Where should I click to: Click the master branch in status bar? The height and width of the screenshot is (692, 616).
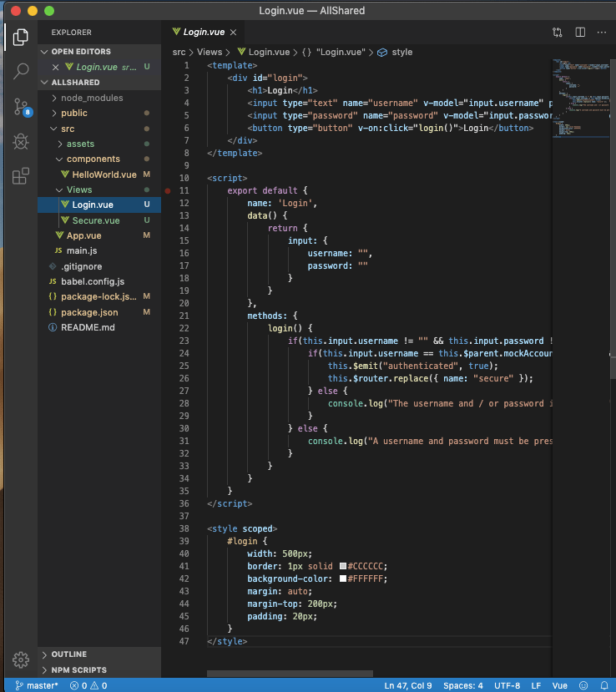point(37,685)
